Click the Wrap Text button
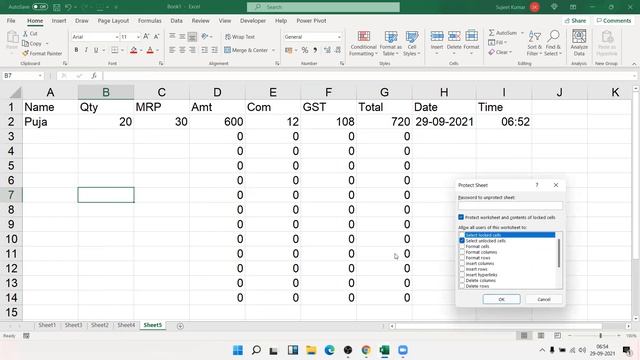The image size is (640, 360). point(240,37)
